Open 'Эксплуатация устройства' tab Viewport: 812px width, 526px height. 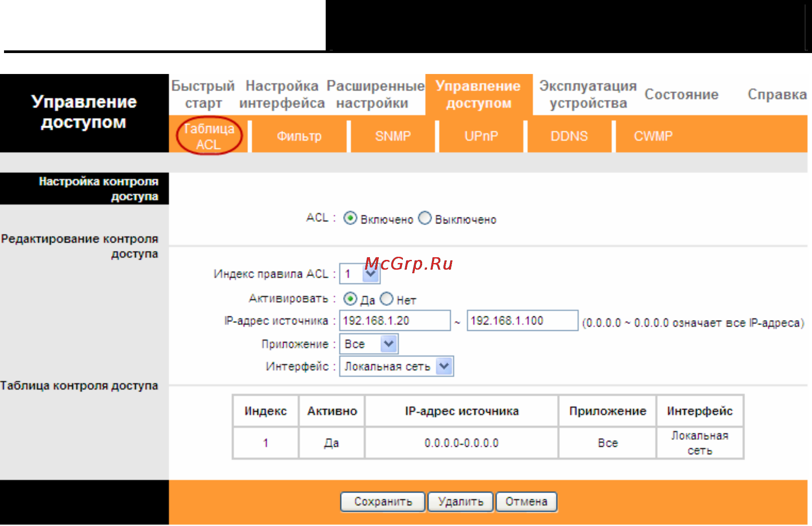588,95
